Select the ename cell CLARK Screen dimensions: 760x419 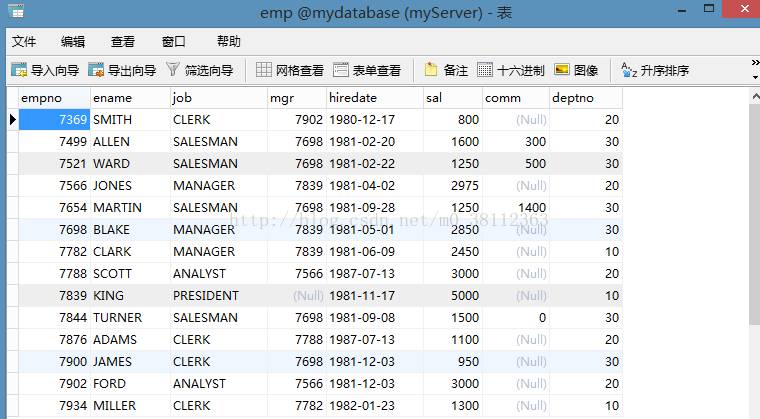tap(130, 252)
